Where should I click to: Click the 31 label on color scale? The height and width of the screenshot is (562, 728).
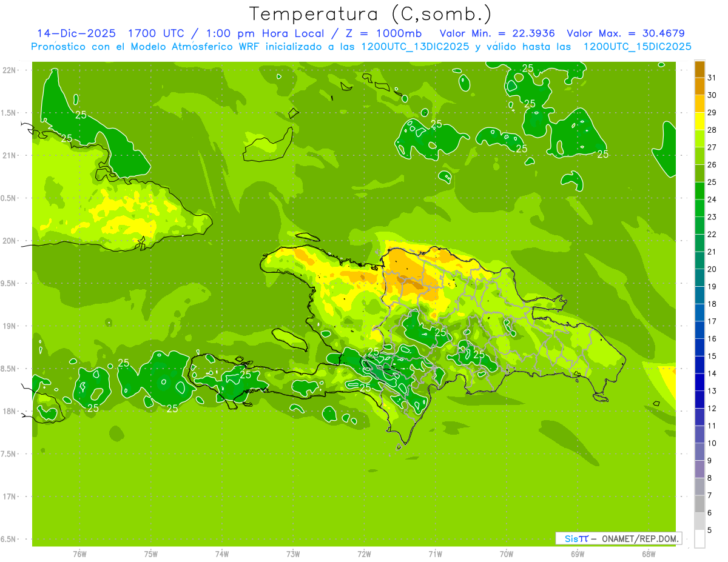712,78
